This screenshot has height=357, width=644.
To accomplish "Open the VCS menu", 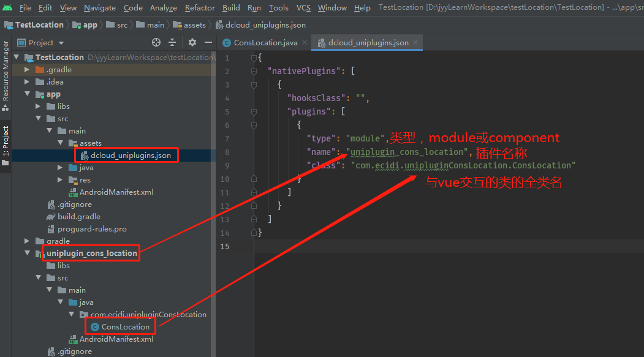I will coord(303,8).
